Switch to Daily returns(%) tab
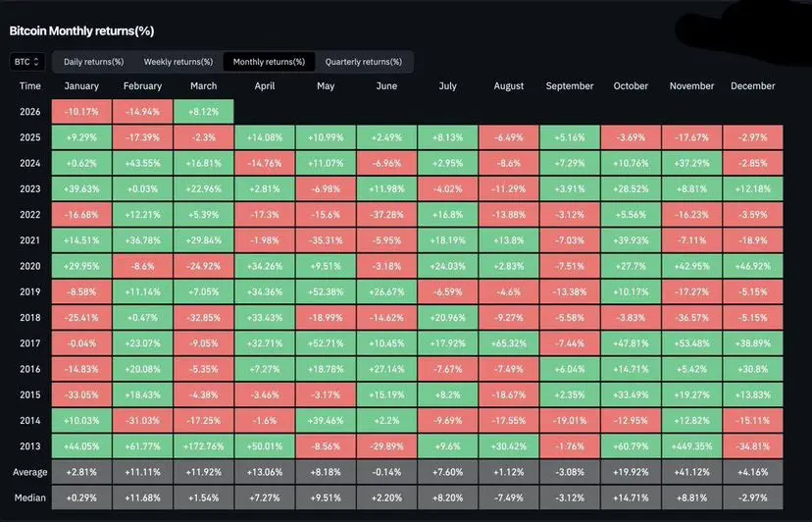This screenshot has height=522, width=812. pos(94,62)
